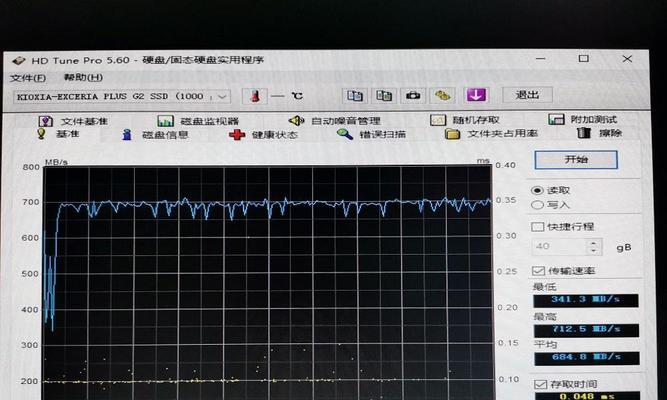Click the copy screenshot to clipboard icon

pos(383,96)
